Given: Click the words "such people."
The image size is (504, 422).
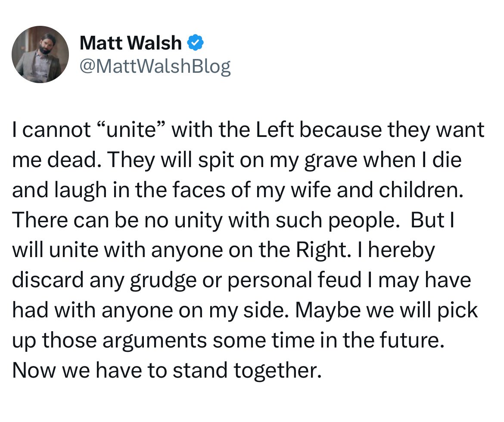Looking at the screenshot, I should pos(337,220).
